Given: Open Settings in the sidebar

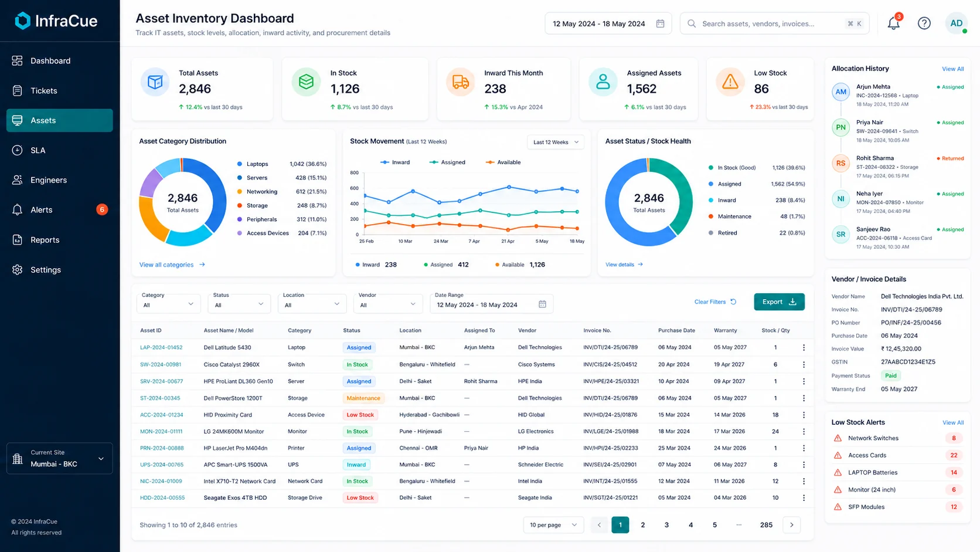Looking at the screenshot, I should click(59, 270).
